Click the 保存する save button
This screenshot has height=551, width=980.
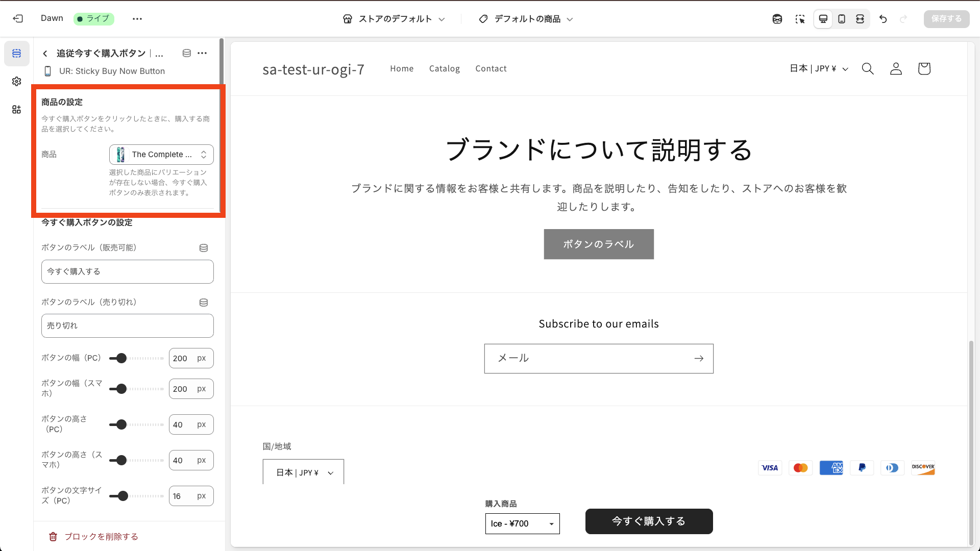click(946, 18)
